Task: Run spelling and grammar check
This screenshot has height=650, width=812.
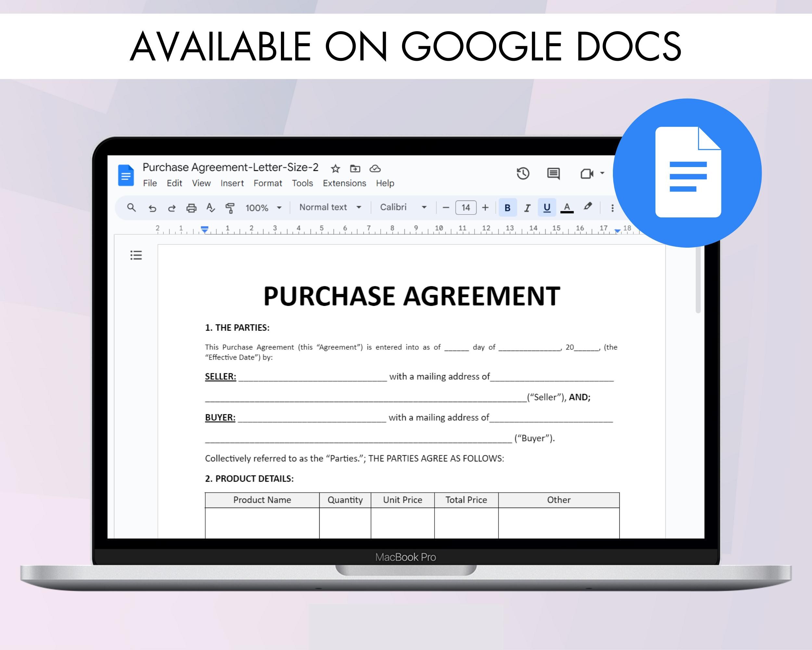Action: click(210, 208)
